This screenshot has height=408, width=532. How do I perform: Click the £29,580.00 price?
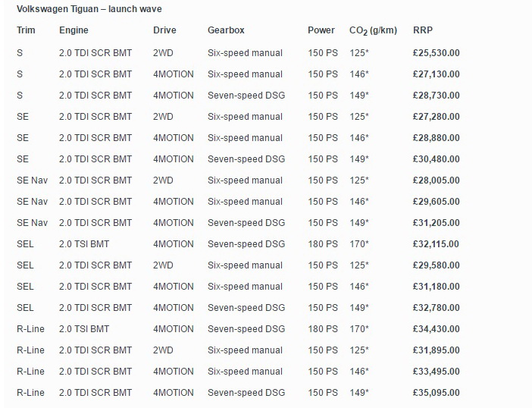click(x=437, y=265)
